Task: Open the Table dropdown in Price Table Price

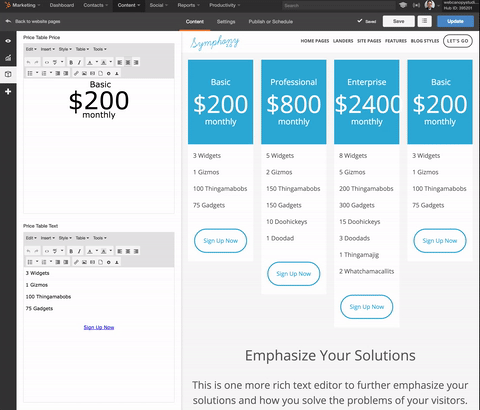Action: pos(82,49)
